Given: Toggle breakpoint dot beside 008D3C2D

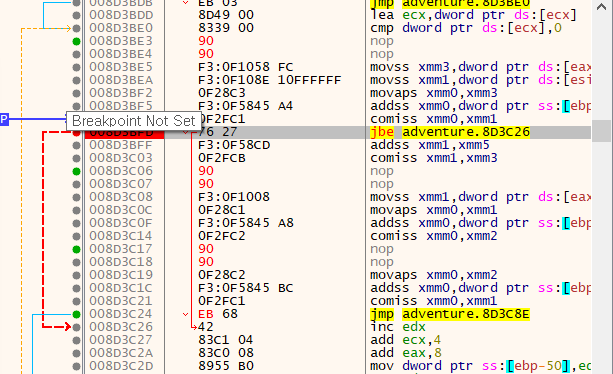Looking at the screenshot, I should click(x=76, y=366).
